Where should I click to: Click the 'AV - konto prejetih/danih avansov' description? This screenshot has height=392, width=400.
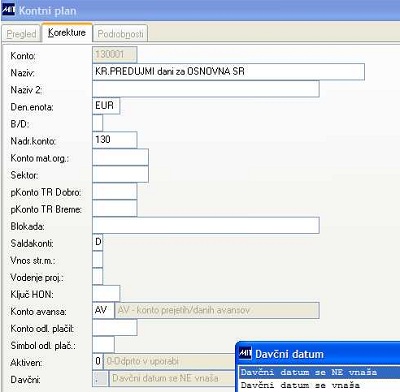click(x=217, y=310)
